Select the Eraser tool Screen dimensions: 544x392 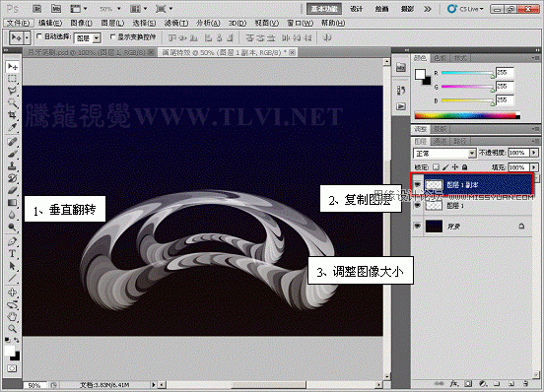pyautogui.click(x=12, y=190)
